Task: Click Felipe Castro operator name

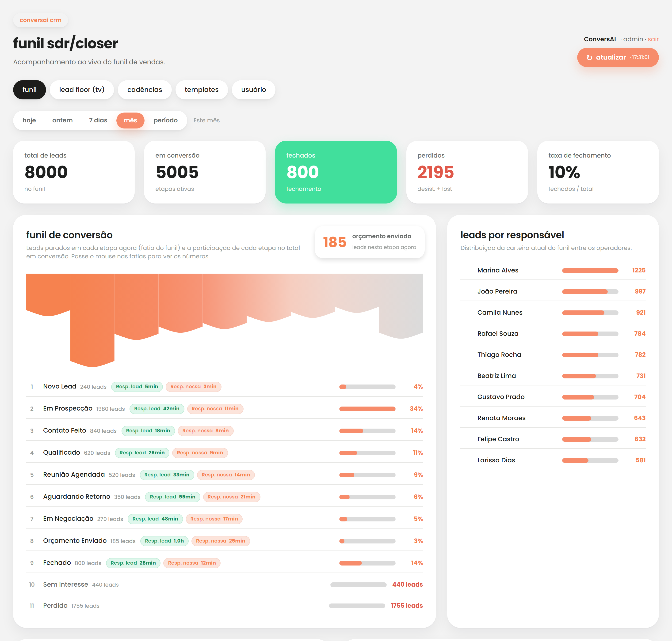Action: tap(498, 439)
